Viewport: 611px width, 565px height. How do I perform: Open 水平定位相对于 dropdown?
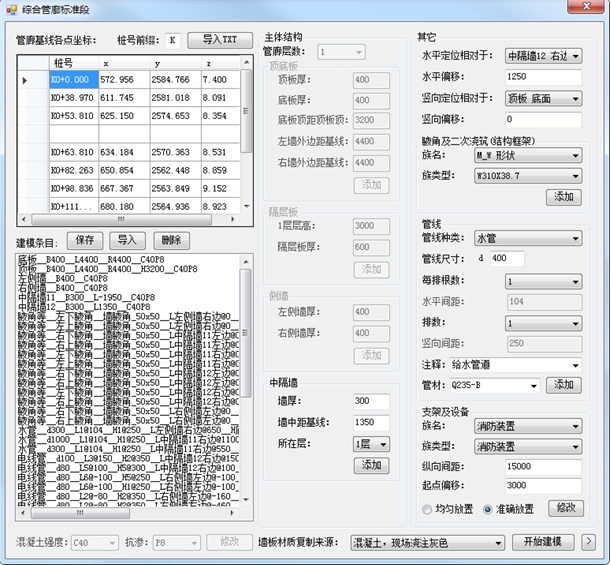pyautogui.click(x=543, y=56)
